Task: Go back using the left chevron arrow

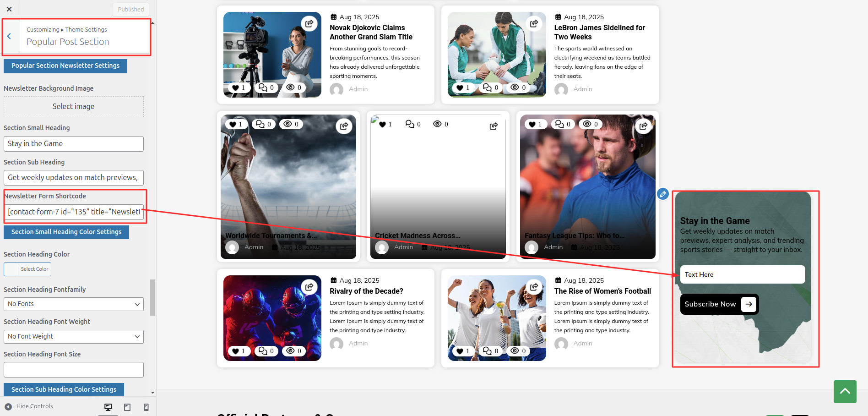Action: (9, 36)
